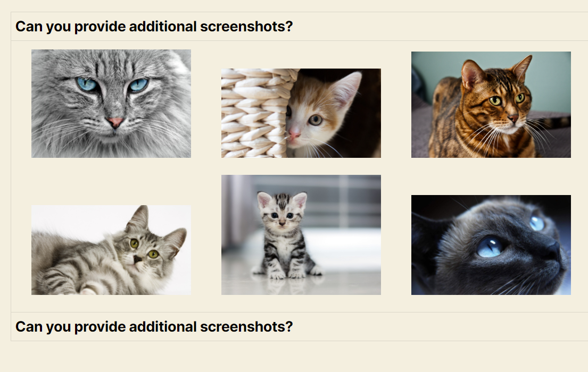Click the dark cat's large blue eye
The image size is (588, 372).
489,247
